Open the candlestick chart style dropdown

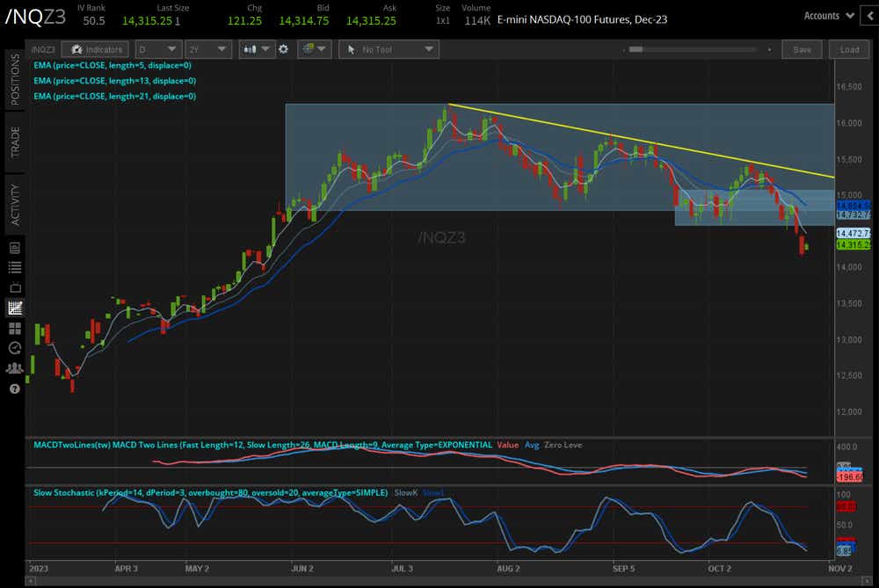point(256,49)
